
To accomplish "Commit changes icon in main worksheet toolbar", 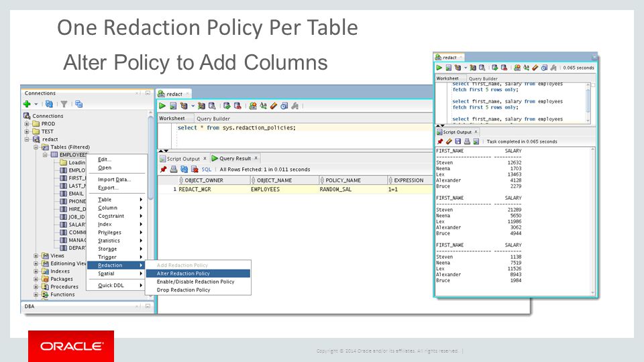I will pyautogui.click(x=227, y=106).
